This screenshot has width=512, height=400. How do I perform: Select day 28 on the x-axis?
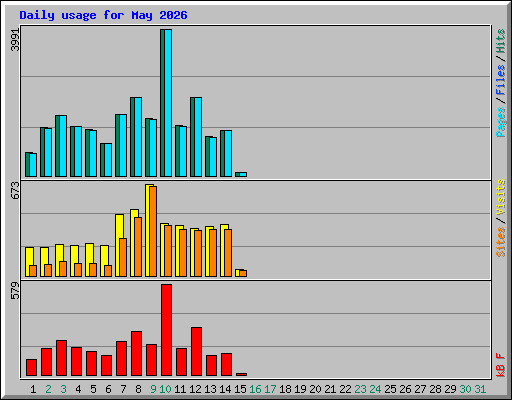point(435,389)
